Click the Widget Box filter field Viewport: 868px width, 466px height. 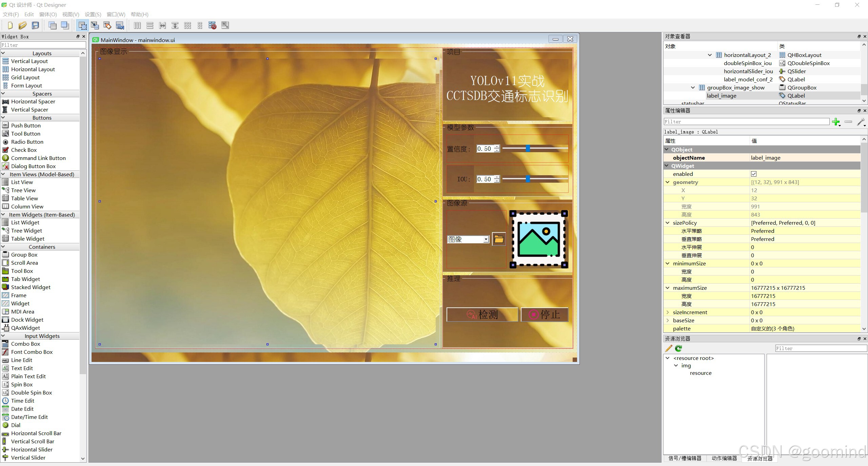[43, 45]
